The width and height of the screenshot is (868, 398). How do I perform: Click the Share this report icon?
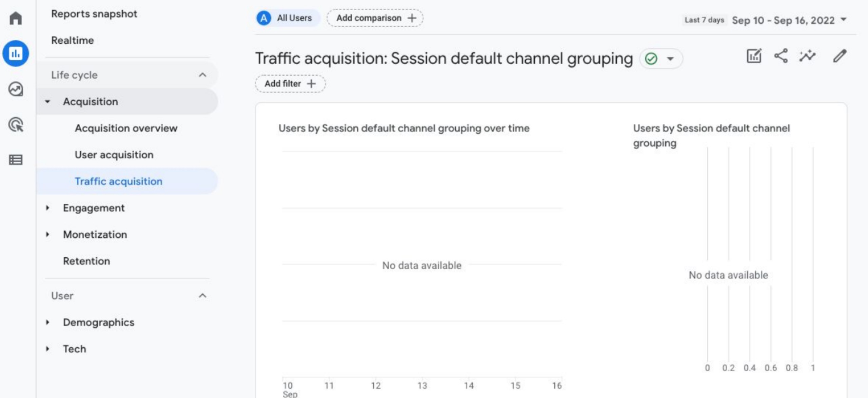click(x=781, y=56)
